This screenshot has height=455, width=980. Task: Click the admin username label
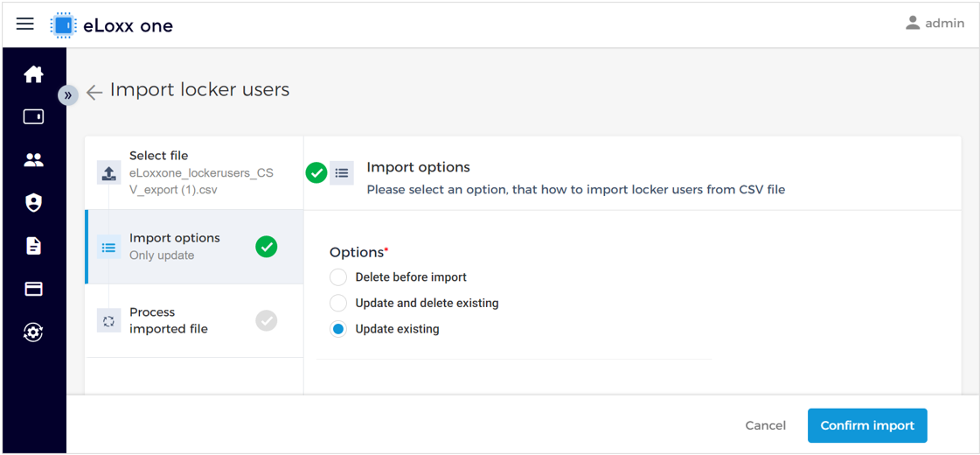pos(944,23)
